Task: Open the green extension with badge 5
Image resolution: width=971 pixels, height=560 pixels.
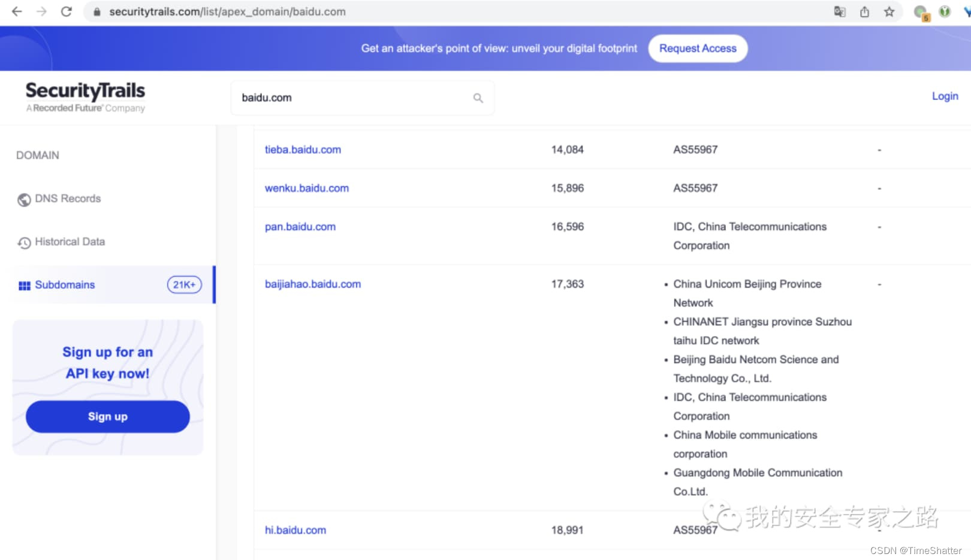Action: click(x=921, y=12)
